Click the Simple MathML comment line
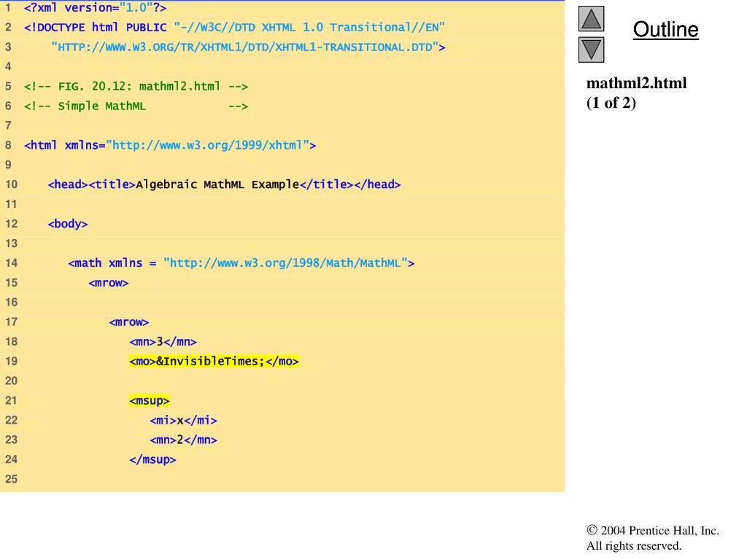Screen dimensions: 747x560 point(136,106)
